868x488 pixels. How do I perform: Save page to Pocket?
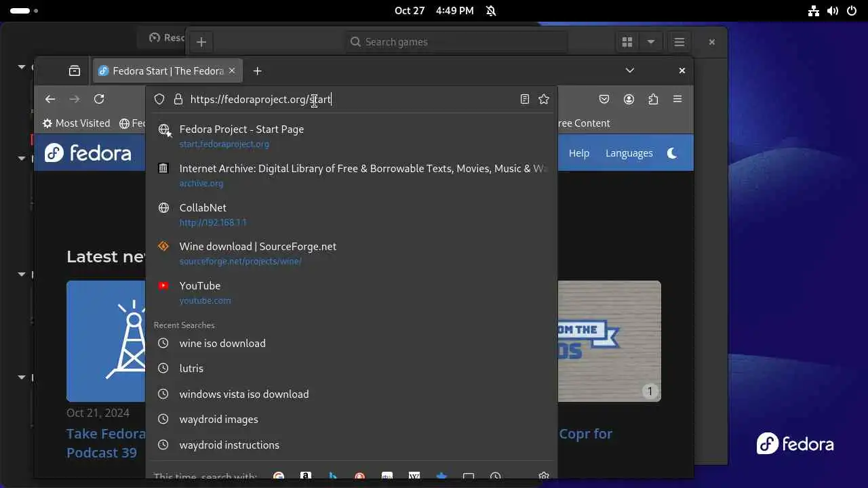[604, 99]
